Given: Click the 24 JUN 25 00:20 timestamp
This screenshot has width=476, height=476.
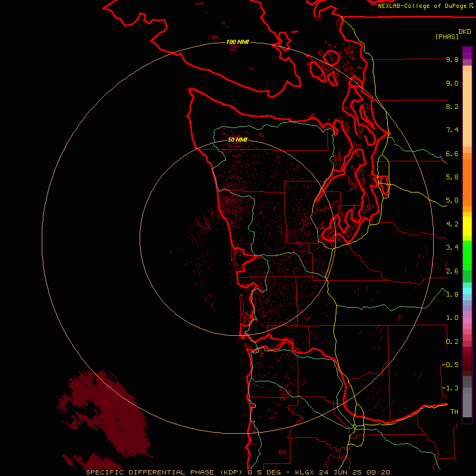Looking at the screenshot, I should (x=354, y=472).
